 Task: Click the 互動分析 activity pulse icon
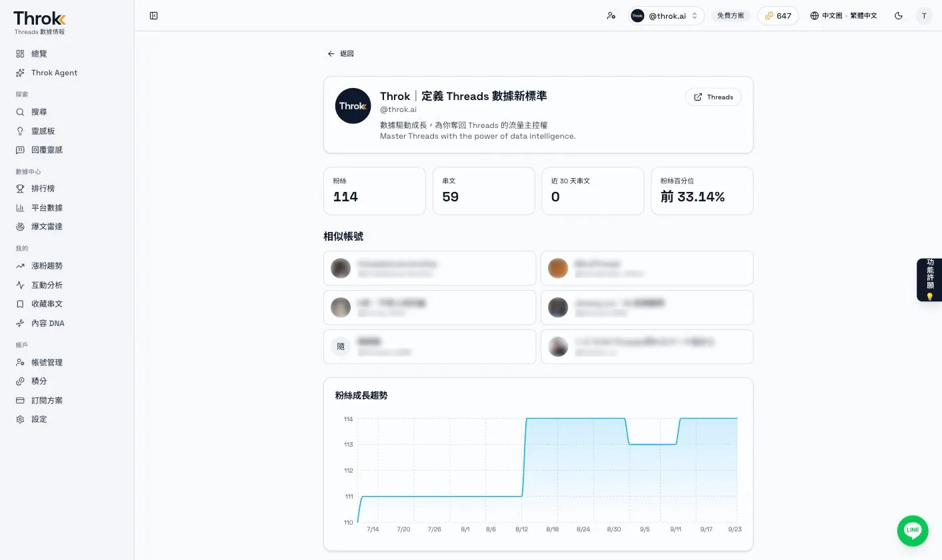point(20,285)
